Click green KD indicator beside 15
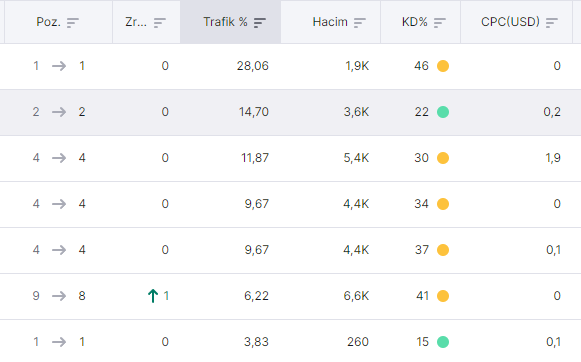 tap(443, 342)
